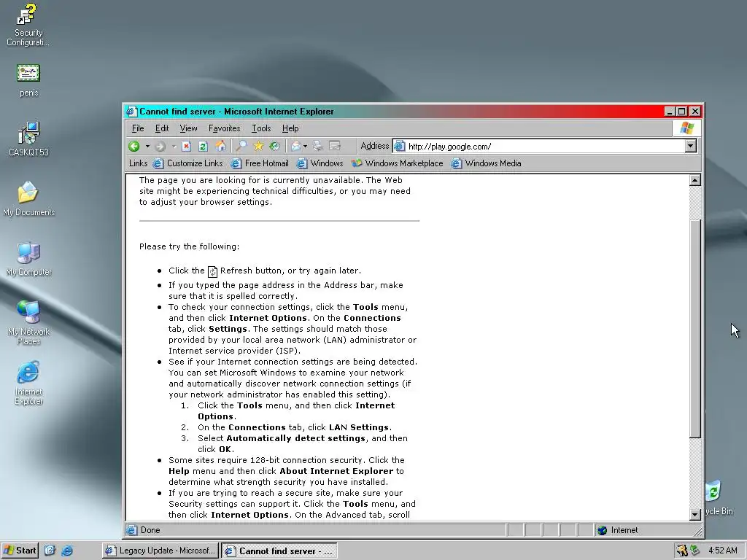
Task: Select the CA9KQT53 desktop icon
Action: [28, 139]
